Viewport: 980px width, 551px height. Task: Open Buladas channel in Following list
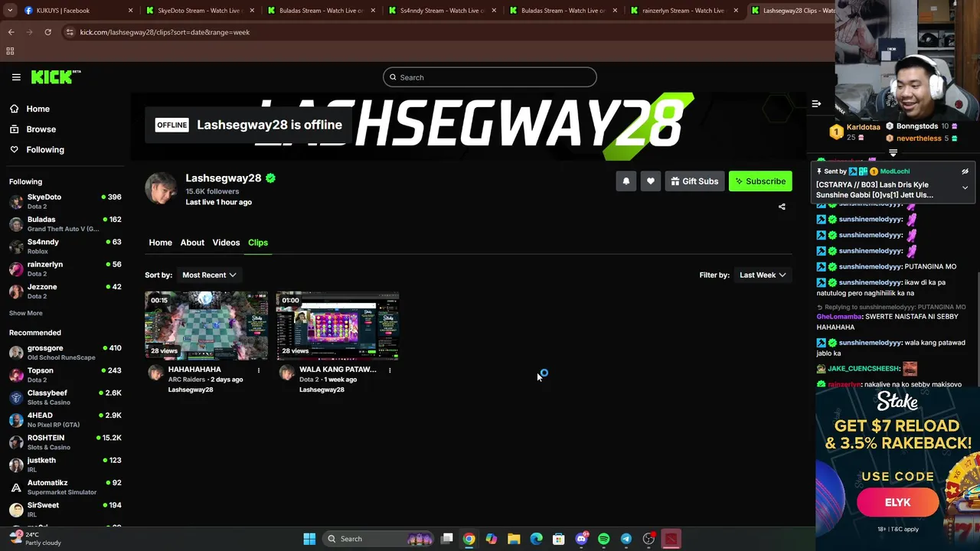[65, 223]
